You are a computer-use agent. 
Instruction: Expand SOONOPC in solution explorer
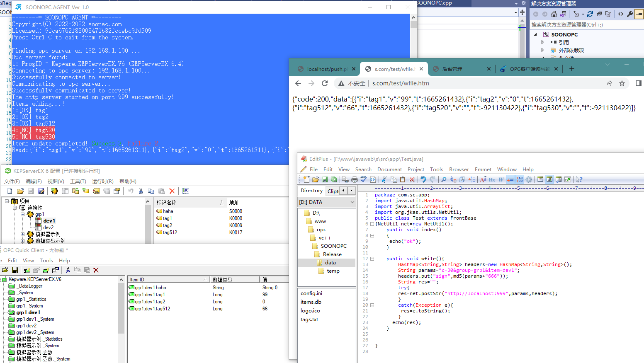coord(535,34)
